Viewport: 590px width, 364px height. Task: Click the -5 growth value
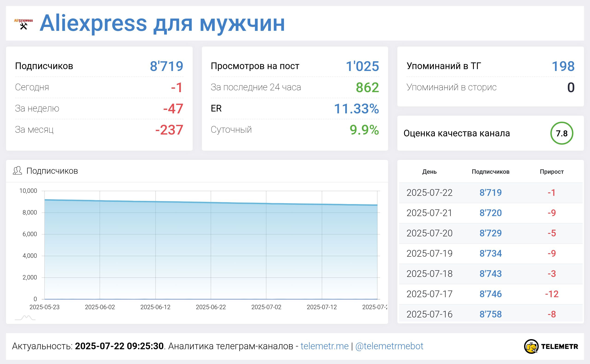click(x=552, y=233)
